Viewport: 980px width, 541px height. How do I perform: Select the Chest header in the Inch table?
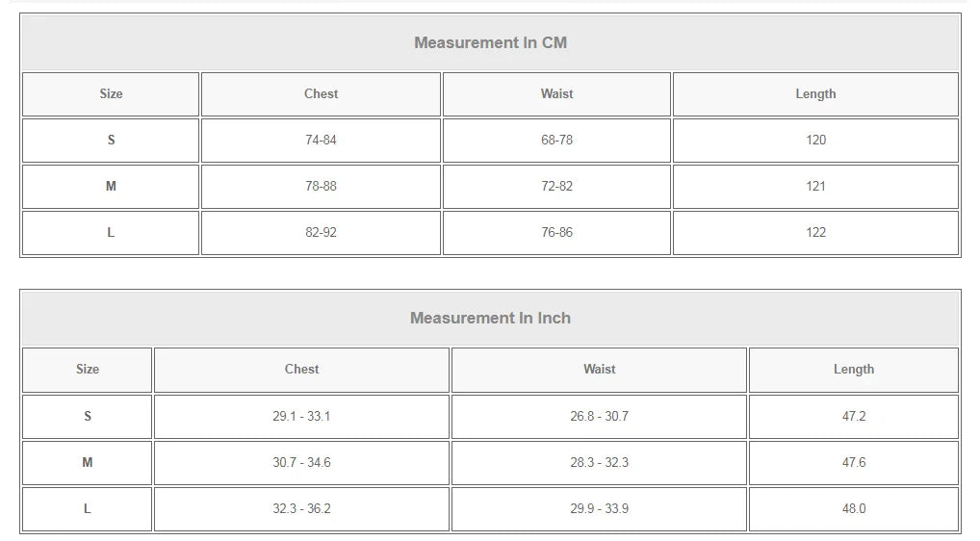pyautogui.click(x=301, y=369)
